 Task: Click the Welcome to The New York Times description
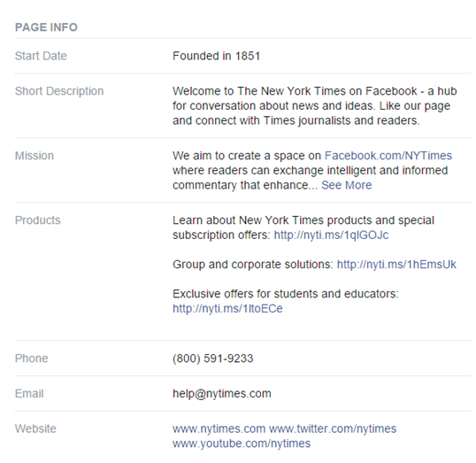point(315,106)
